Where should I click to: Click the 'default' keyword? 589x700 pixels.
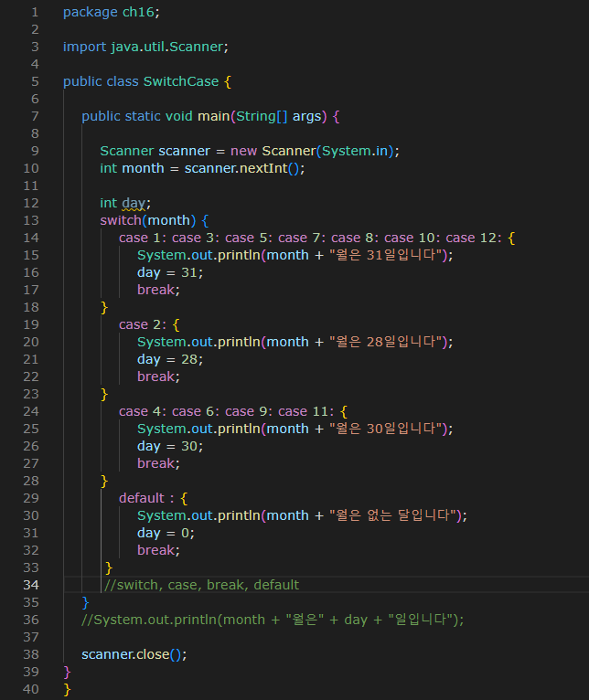click(x=142, y=498)
